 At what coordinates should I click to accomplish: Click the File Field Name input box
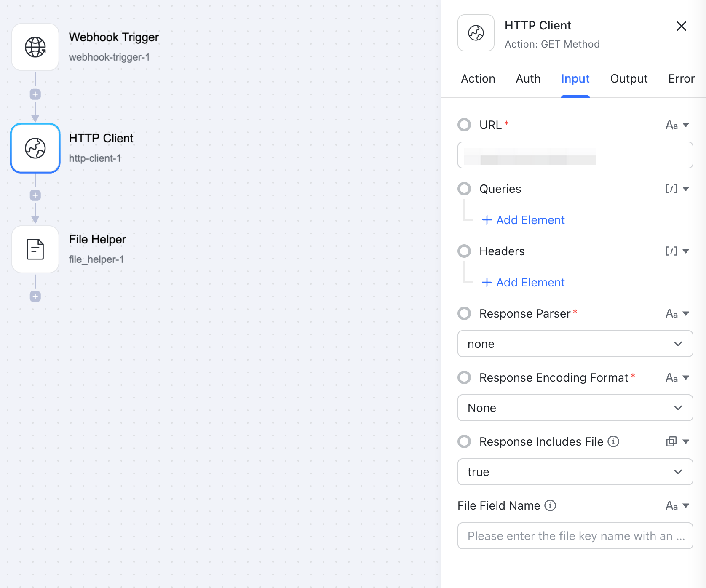coord(575,535)
